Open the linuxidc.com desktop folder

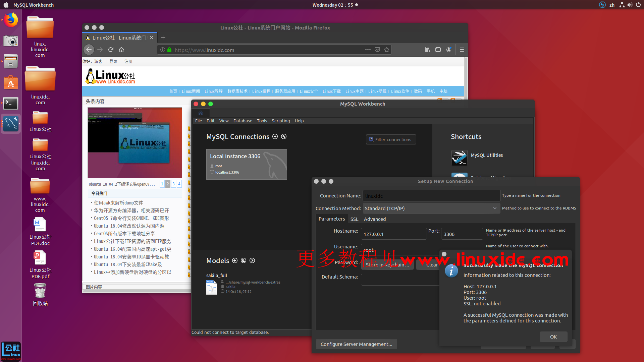40,85
